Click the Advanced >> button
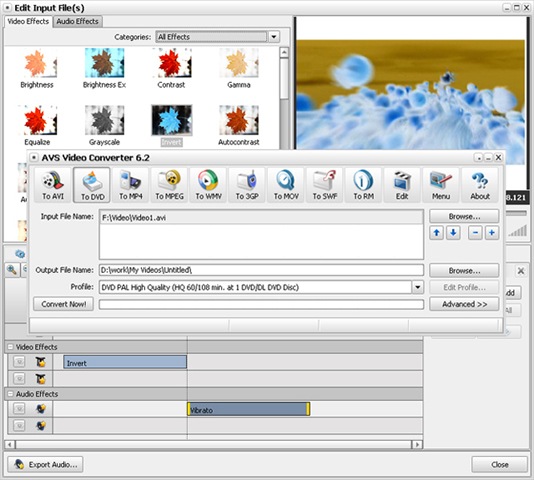The image size is (534, 480). (464, 304)
